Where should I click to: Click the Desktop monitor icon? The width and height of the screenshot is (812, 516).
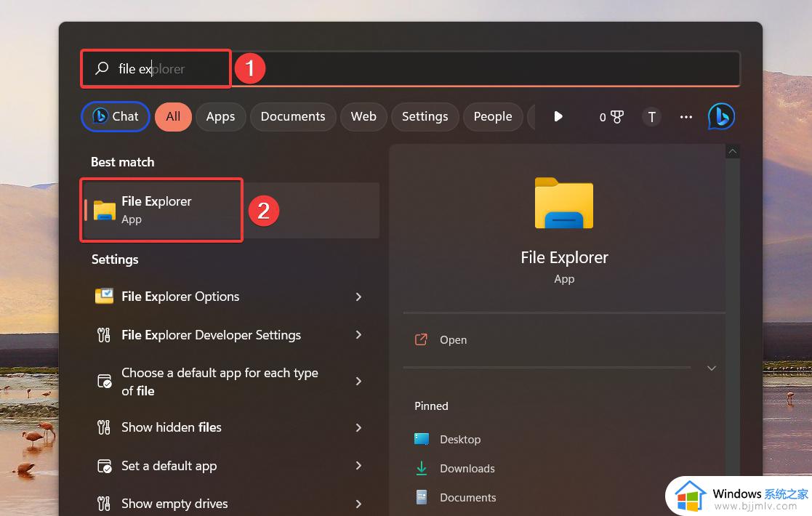tap(422, 439)
